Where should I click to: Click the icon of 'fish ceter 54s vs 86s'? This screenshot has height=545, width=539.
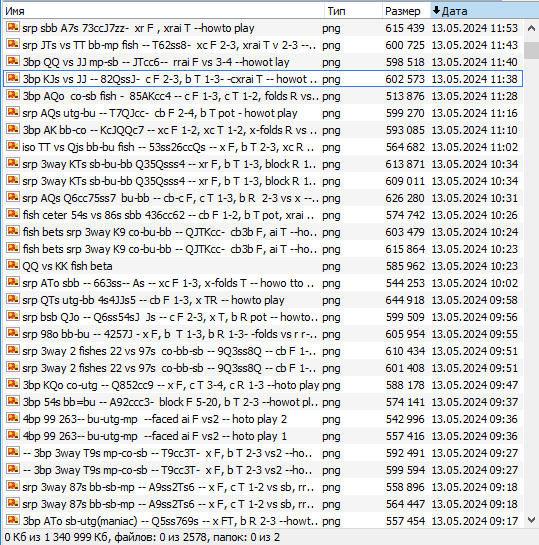tap(13, 214)
